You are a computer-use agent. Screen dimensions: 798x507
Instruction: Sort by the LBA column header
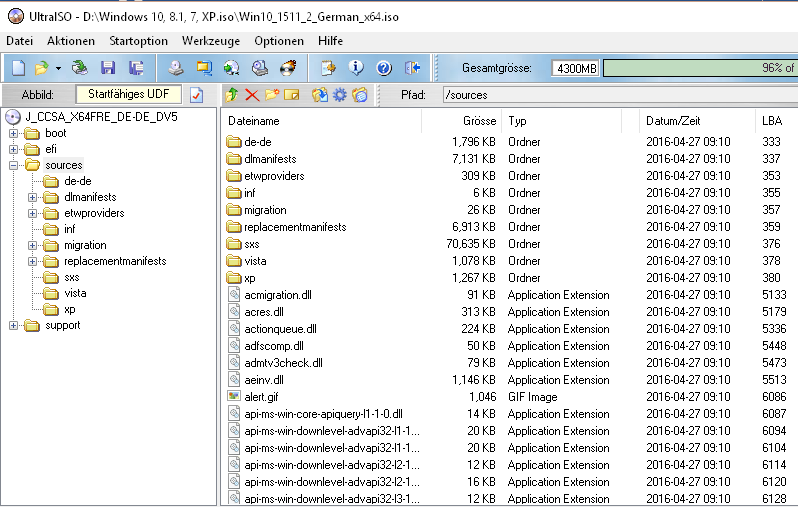pos(777,121)
